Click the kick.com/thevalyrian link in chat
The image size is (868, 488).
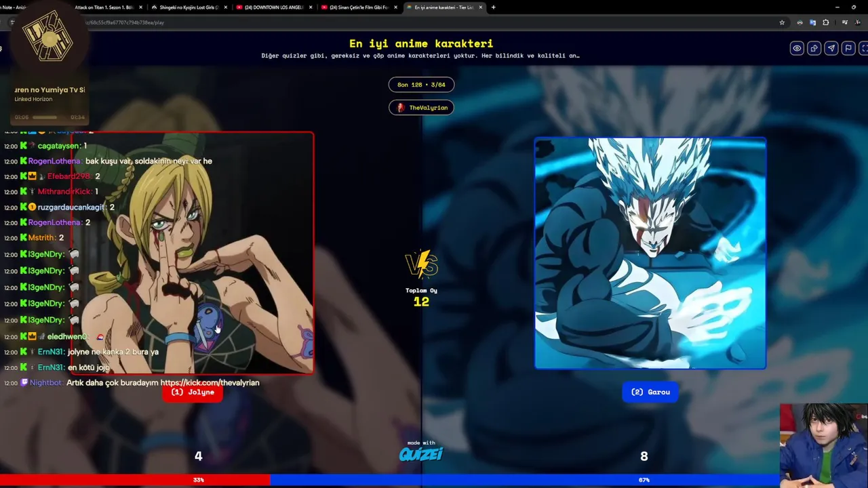[x=210, y=383]
